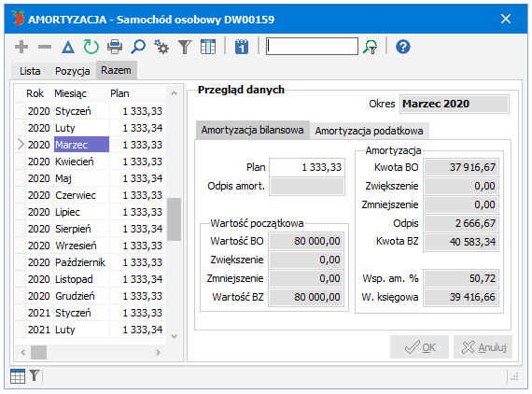Click the plus add record icon

click(x=21, y=47)
